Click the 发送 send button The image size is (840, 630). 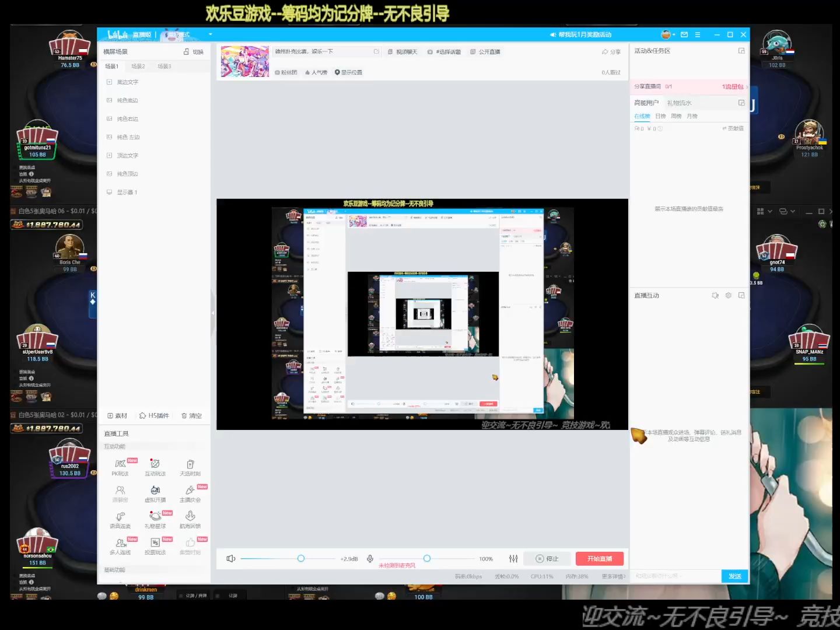coord(734,576)
